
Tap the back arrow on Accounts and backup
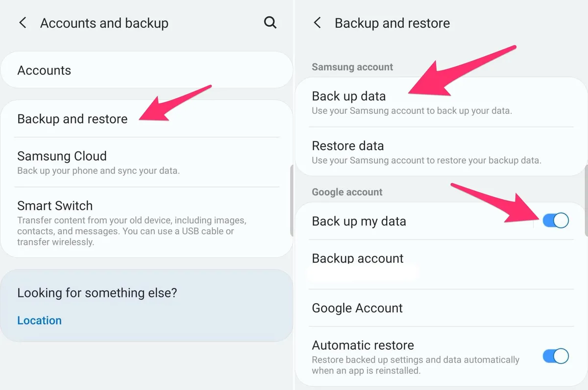coord(23,23)
